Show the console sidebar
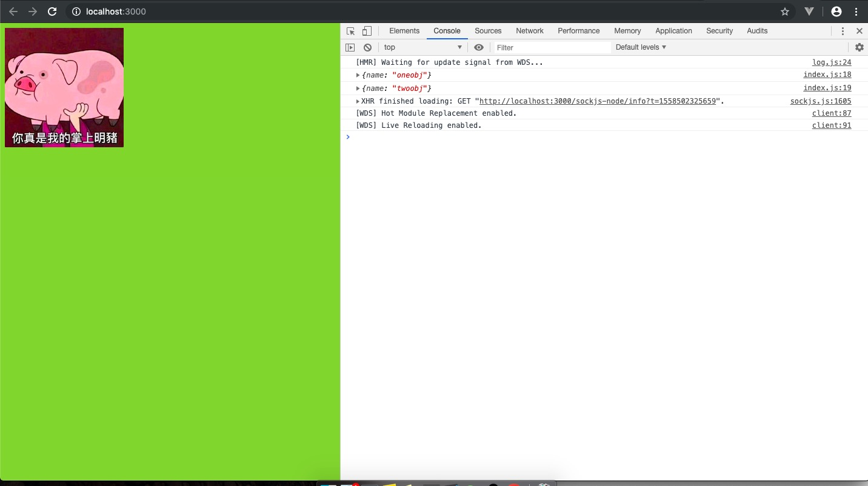Viewport: 868px width, 486px height. (x=350, y=47)
